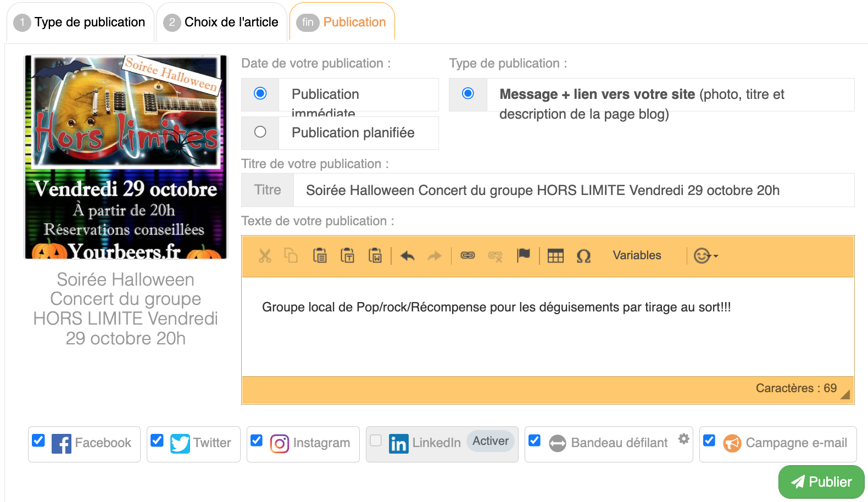Viewport: 868px width, 502px height.
Task: Click into the Titre text field
Action: click(573, 191)
